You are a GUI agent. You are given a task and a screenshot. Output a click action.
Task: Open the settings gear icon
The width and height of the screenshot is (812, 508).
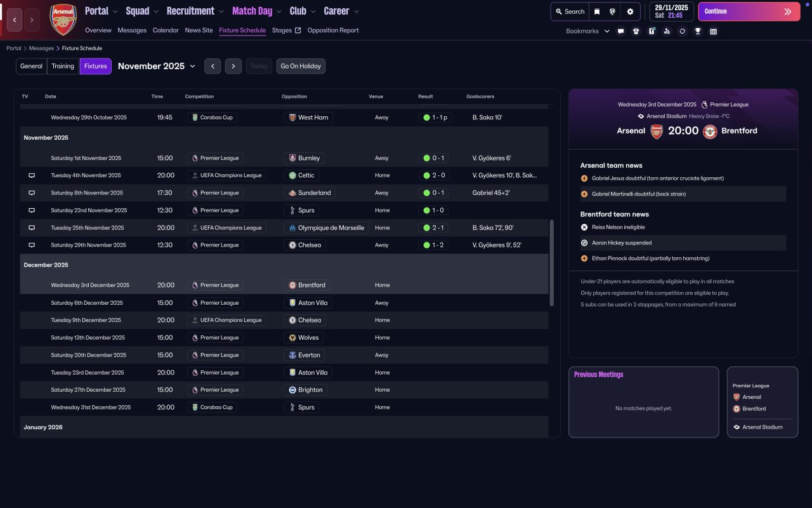click(630, 11)
